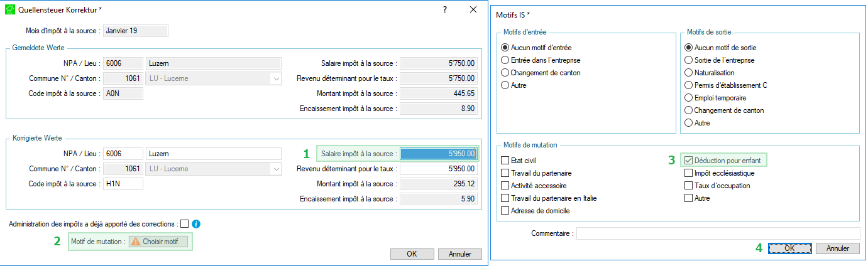Select Permis d'établissement C radio button
Viewport: 868px width, 266px height.
click(688, 85)
